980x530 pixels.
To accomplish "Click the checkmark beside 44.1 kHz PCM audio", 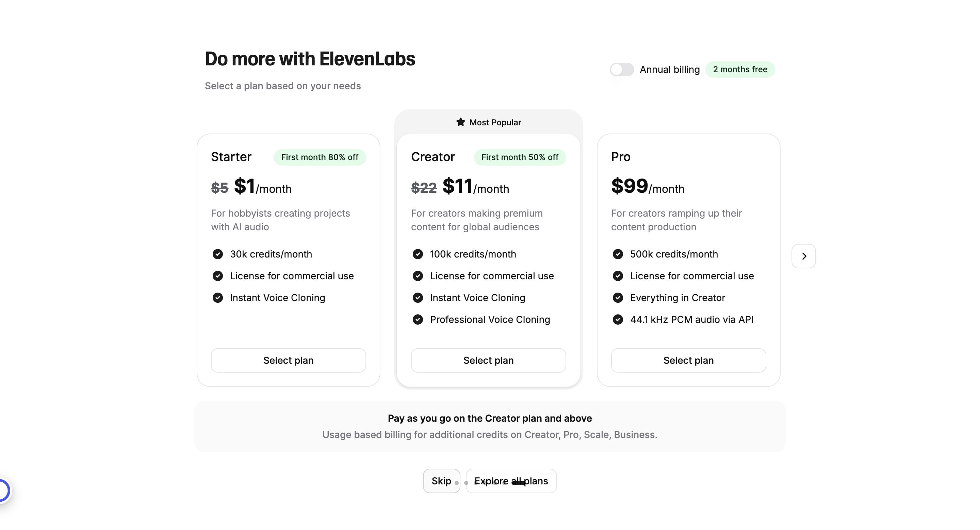I will point(618,319).
